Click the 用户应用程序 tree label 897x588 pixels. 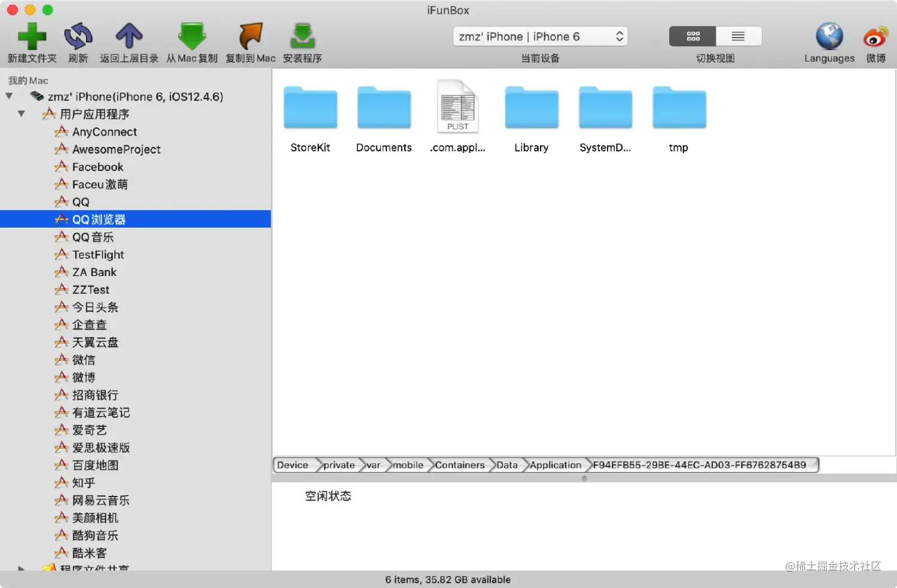(x=94, y=114)
